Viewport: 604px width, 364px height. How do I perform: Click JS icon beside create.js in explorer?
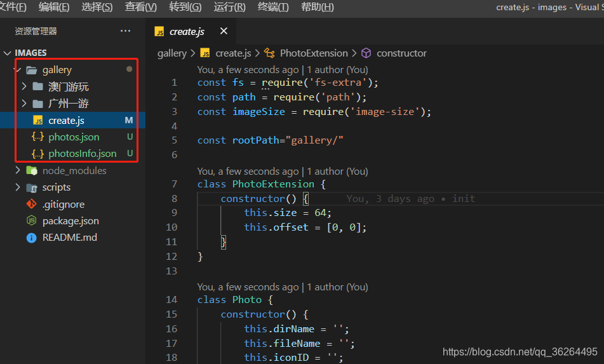coord(37,121)
